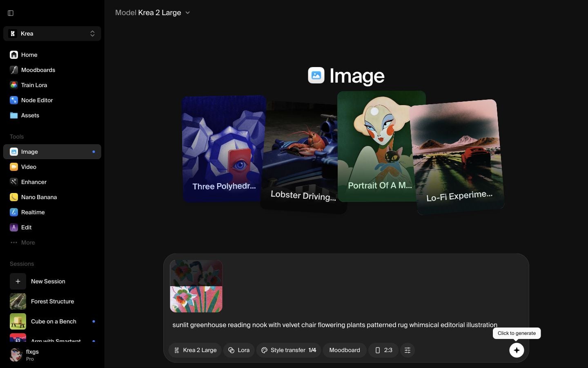Select Video in Tools list

pos(52,167)
